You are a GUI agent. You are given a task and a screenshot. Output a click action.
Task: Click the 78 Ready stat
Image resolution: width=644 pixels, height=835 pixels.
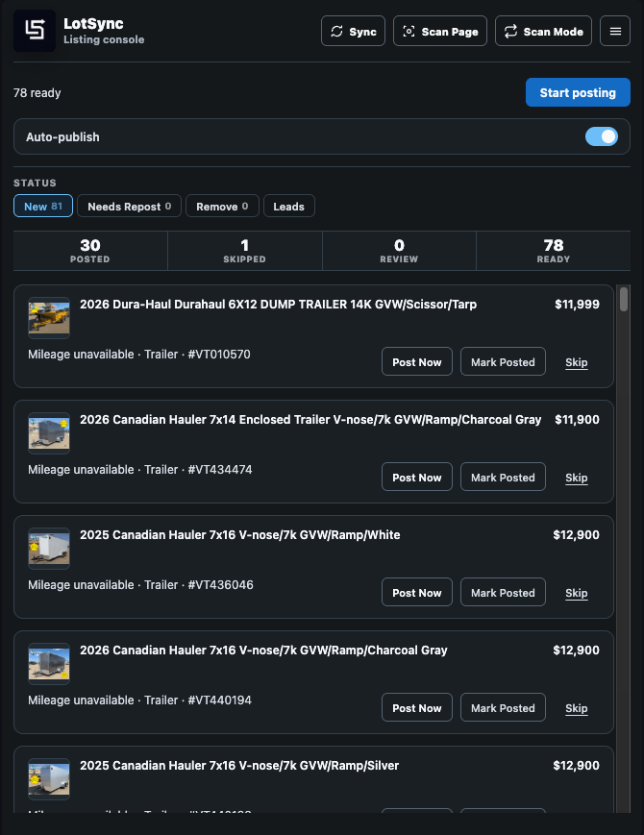point(554,250)
